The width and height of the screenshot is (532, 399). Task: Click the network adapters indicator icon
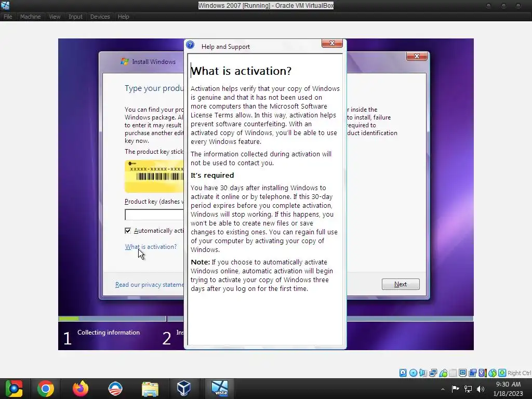click(x=433, y=373)
